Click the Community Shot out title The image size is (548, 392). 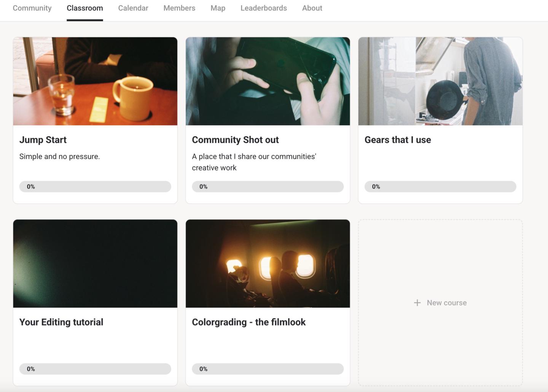[x=235, y=140]
